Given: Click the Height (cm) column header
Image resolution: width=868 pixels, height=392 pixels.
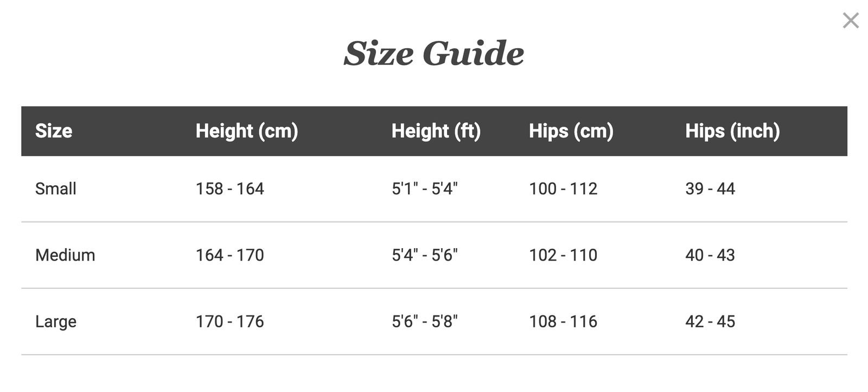Looking at the screenshot, I should click(247, 131).
